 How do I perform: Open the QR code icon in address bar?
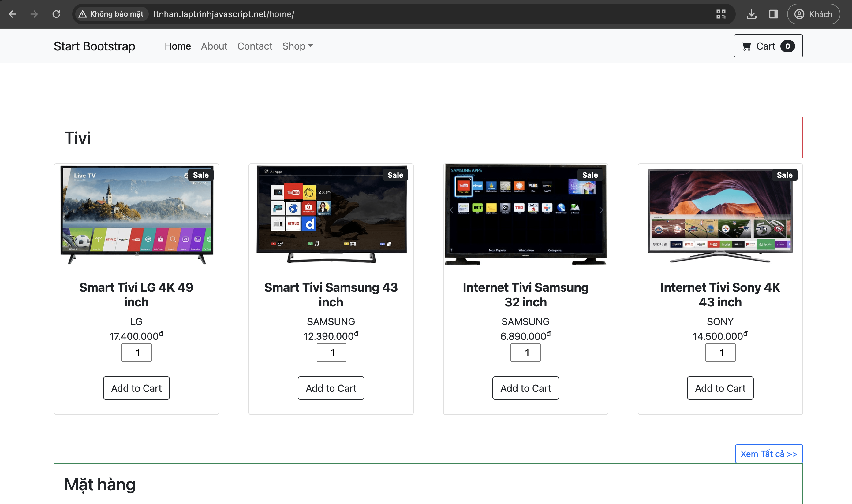coord(721,14)
